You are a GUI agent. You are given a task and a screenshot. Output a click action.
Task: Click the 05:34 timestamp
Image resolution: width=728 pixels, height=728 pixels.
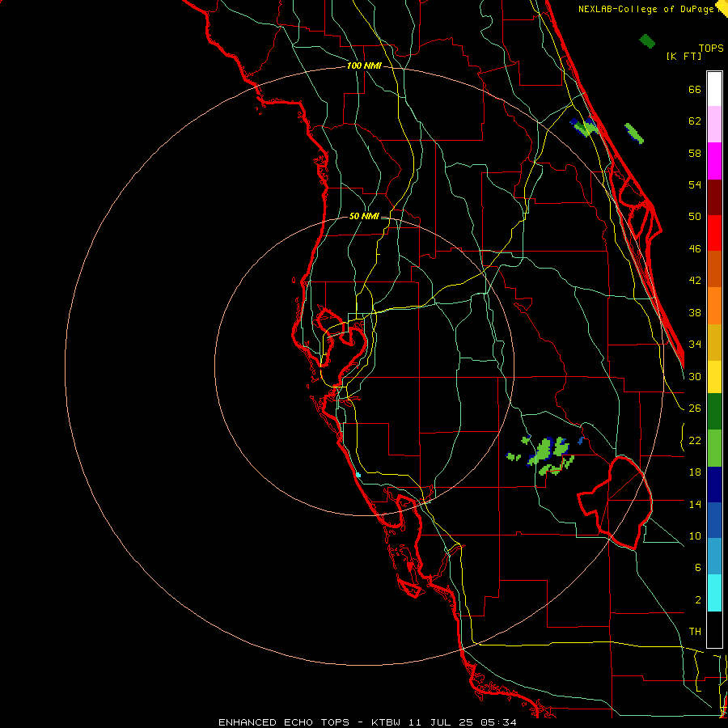click(498, 722)
